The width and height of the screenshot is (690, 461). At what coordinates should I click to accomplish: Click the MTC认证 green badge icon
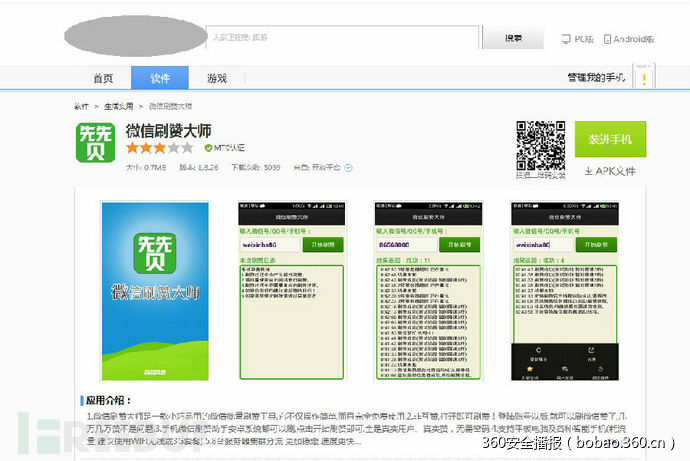tap(208, 148)
